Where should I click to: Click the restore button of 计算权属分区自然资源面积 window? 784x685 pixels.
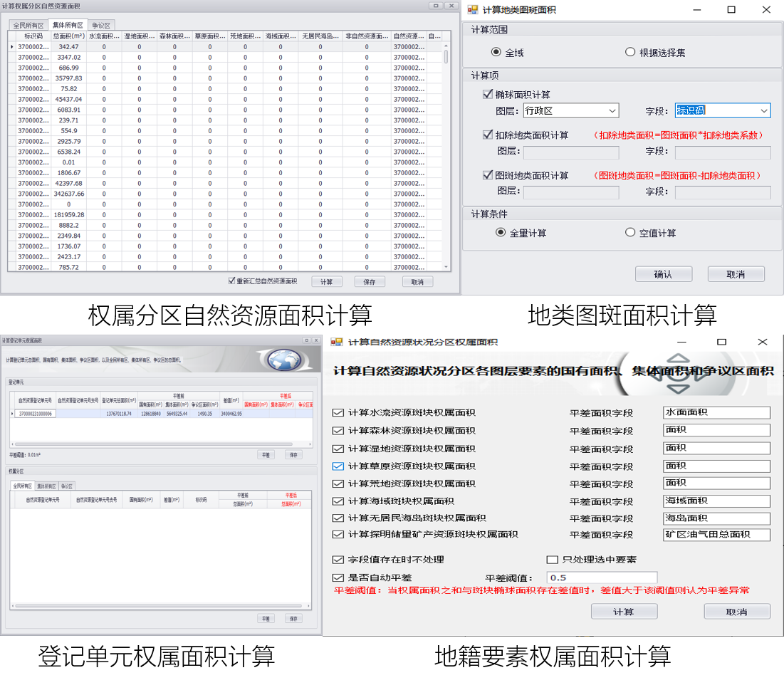pyautogui.click(x=437, y=6)
